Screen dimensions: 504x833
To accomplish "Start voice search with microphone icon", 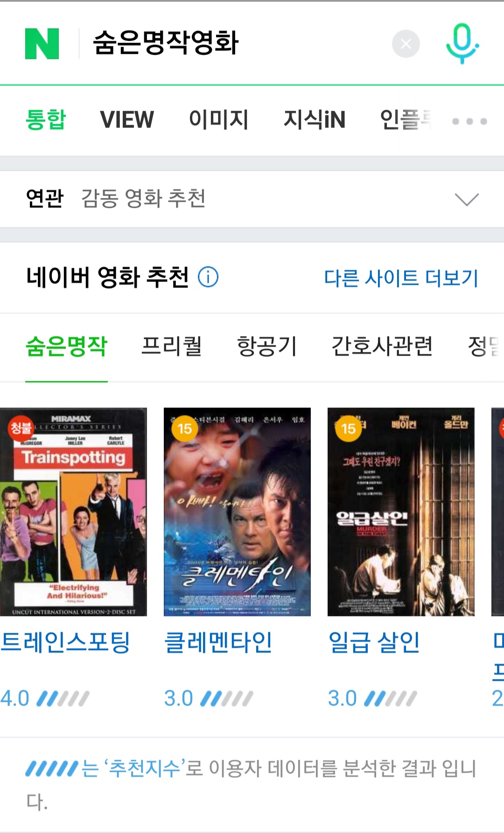I will pos(462,43).
